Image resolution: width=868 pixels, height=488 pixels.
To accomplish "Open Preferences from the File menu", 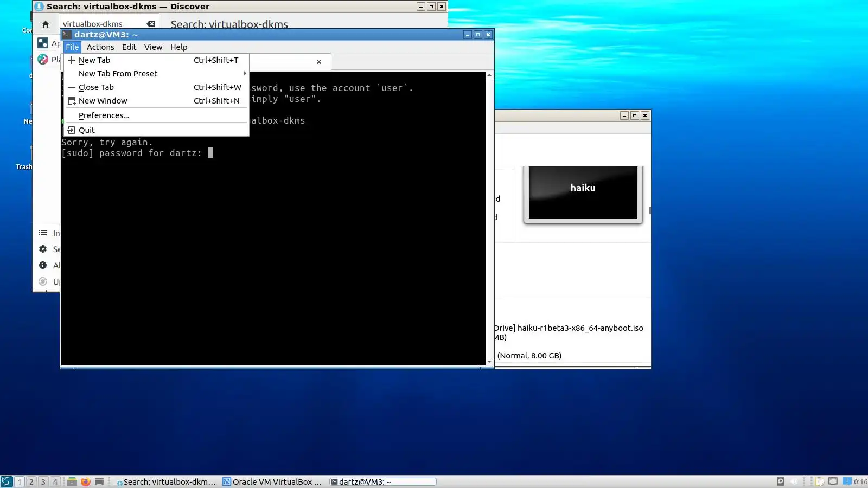I will pyautogui.click(x=156, y=115).
